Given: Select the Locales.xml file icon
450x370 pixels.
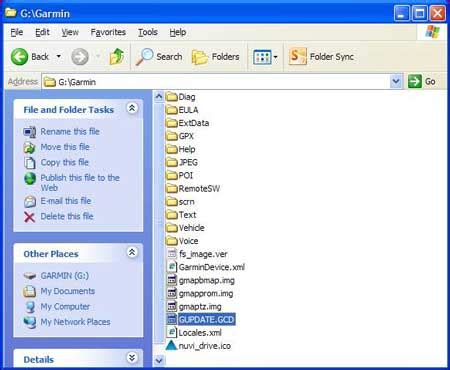Looking at the screenshot, I should 172,333.
